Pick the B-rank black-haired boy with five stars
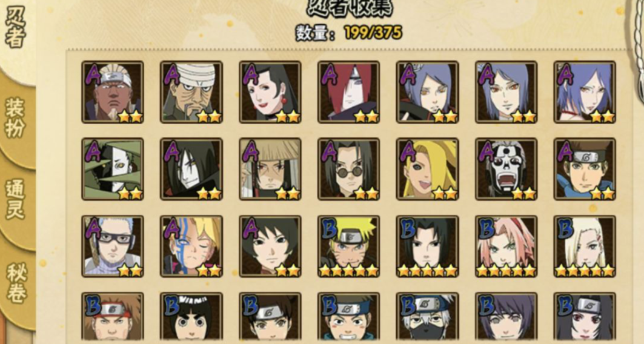 [427, 246]
